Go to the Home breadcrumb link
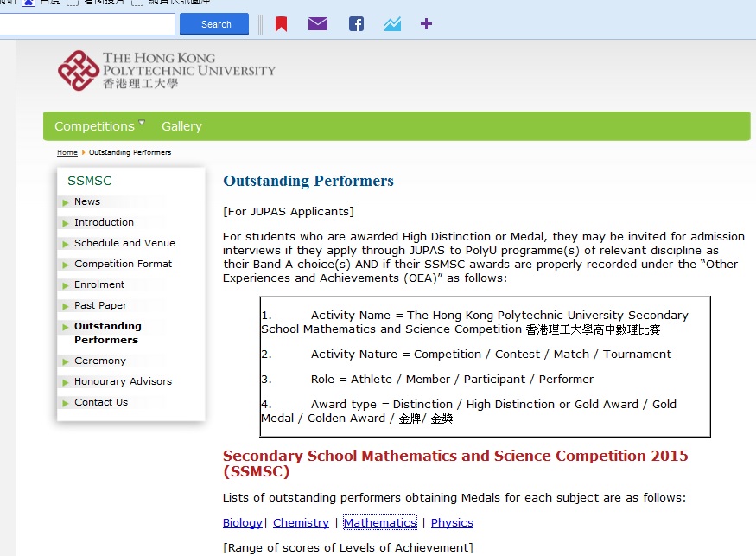 (x=67, y=152)
